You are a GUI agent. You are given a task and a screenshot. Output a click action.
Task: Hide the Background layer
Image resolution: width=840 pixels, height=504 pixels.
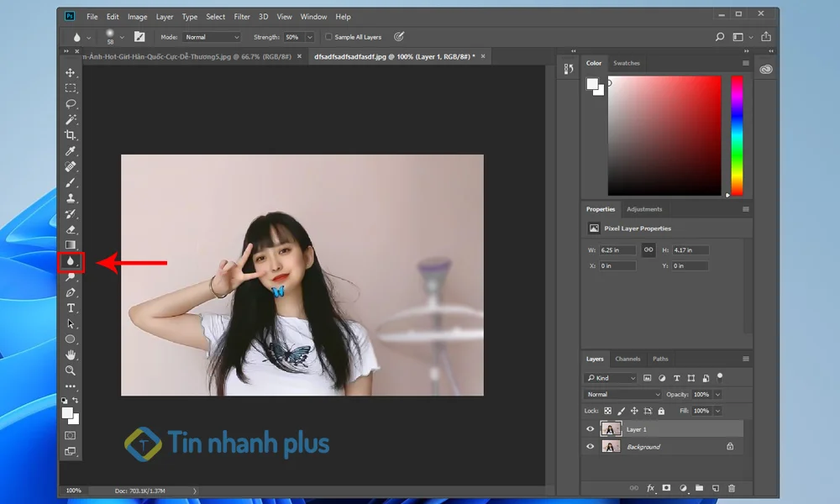point(591,446)
